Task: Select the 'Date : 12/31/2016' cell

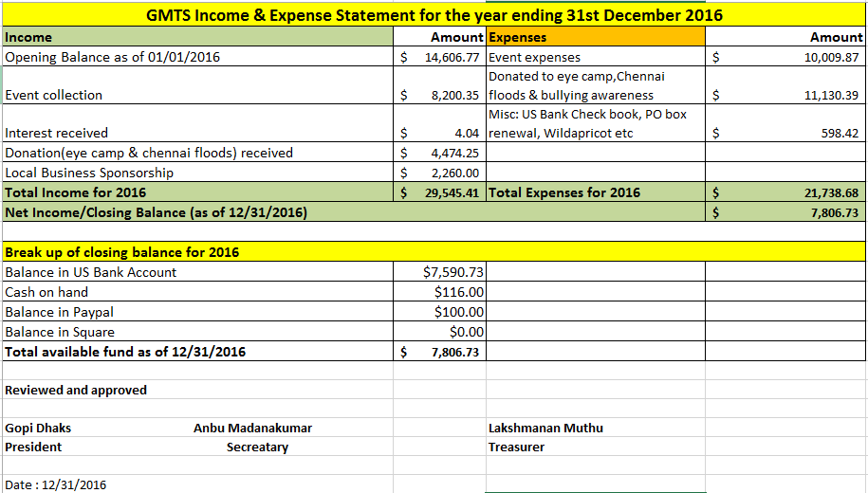Action: 197,484
